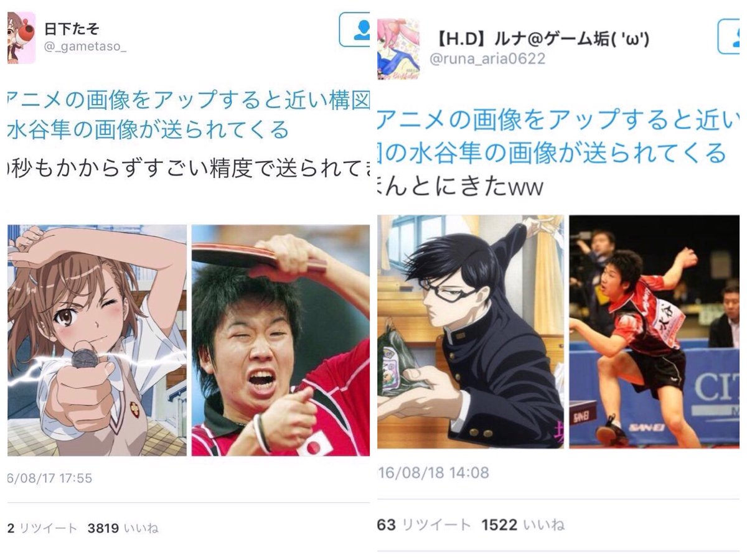View the 63 リツイート retweets list
The width and height of the screenshot is (747, 560).
[x=424, y=525]
